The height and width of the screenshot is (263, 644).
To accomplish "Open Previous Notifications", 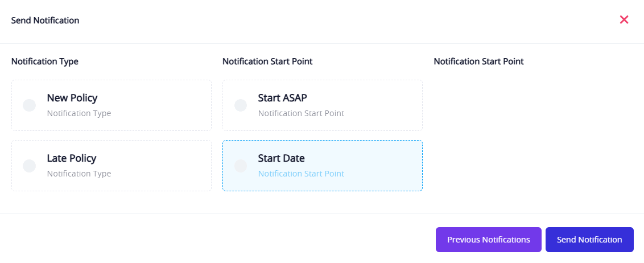I will tap(489, 240).
